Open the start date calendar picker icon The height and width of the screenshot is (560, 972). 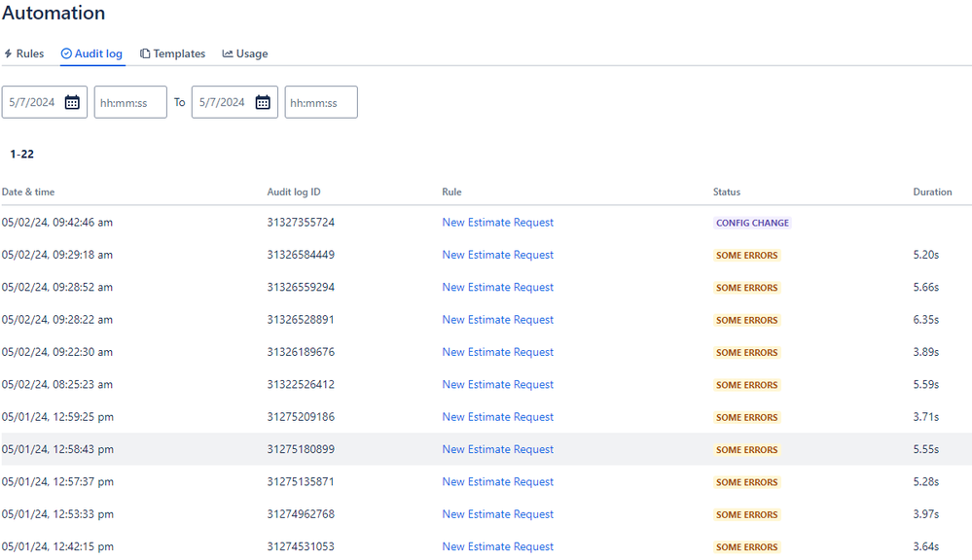[x=72, y=101]
